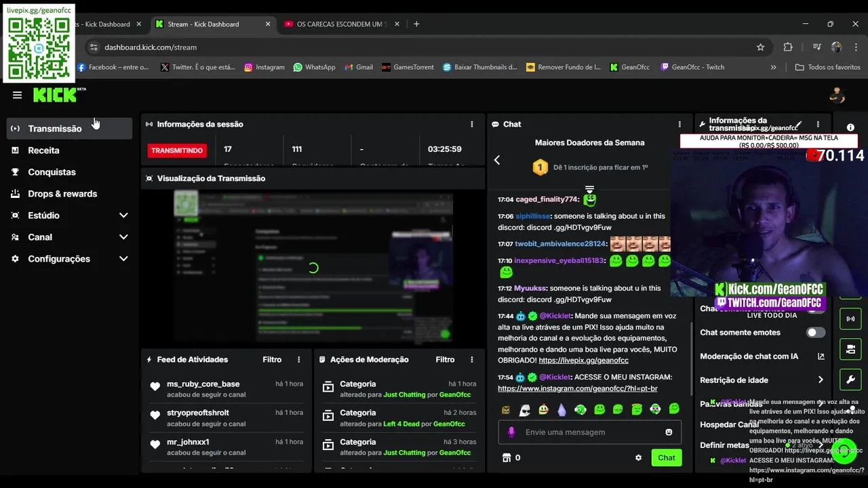This screenshot has width=868, height=488.
Task: Expand the Configurações sidebar section
Action: [x=123, y=259]
